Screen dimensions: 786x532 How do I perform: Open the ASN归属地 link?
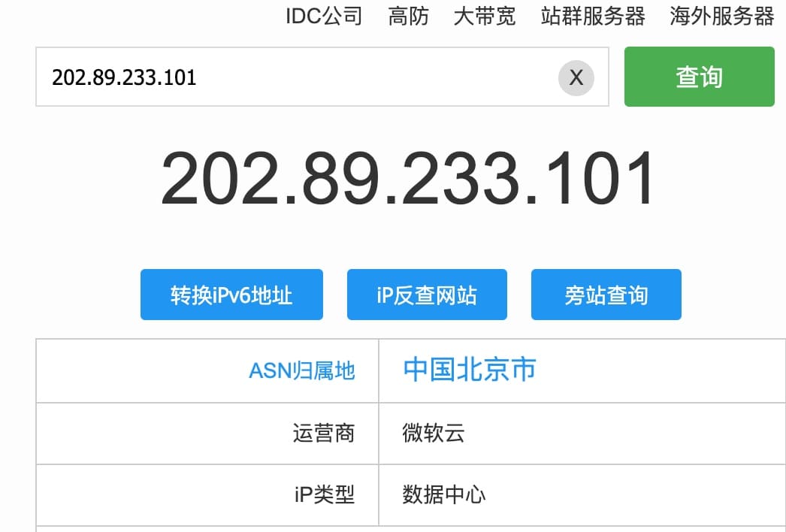coord(303,370)
